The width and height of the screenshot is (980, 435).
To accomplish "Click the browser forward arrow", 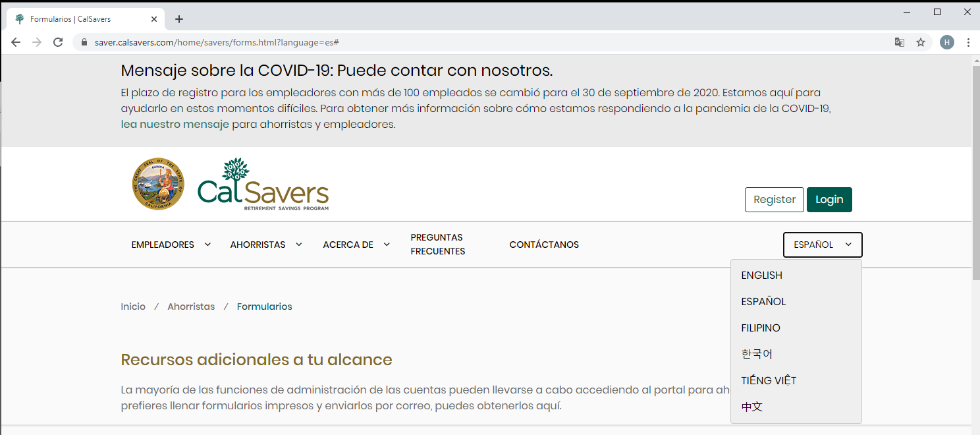I will pos(37,42).
